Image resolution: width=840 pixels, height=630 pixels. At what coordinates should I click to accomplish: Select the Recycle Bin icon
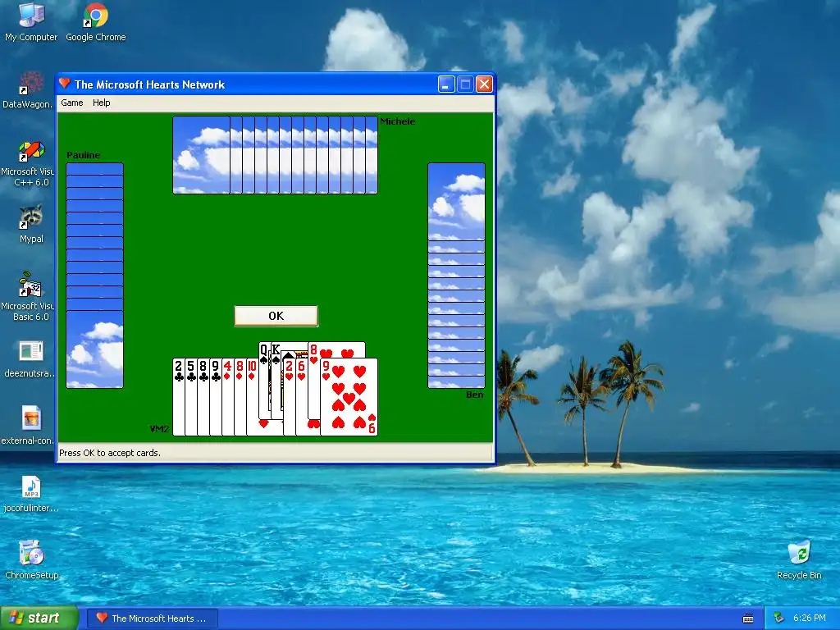[x=799, y=560]
